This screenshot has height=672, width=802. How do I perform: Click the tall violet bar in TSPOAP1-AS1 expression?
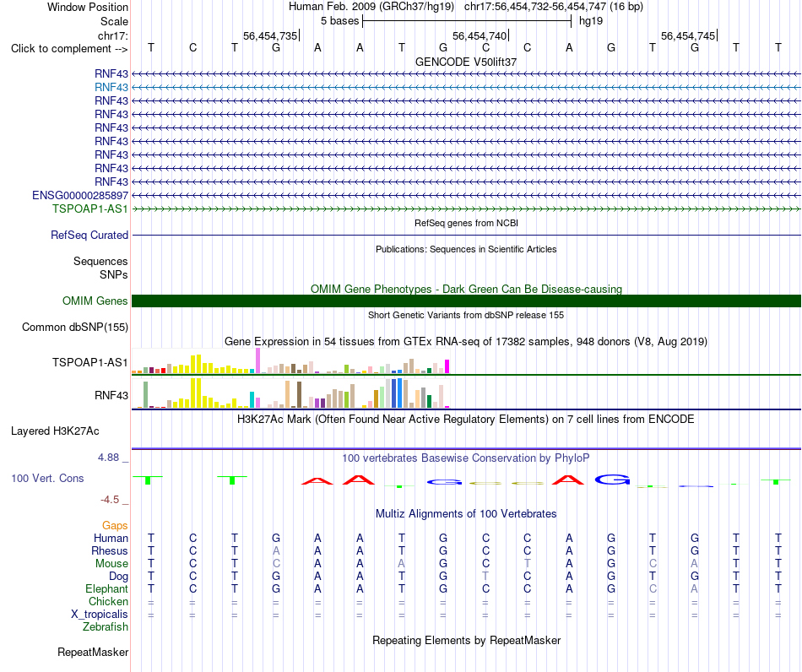[257, 360]
